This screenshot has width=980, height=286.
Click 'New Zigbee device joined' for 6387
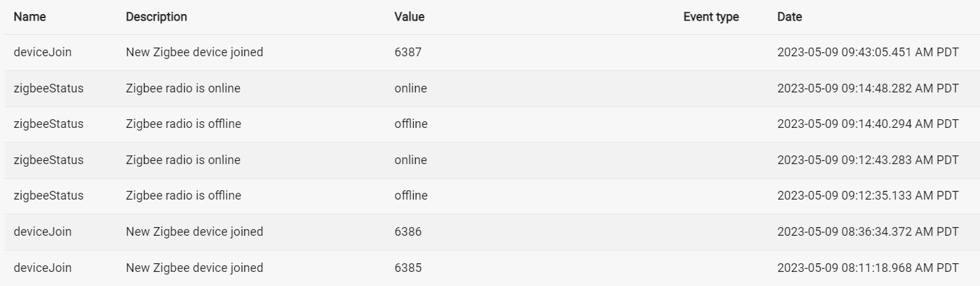[194, 52]
